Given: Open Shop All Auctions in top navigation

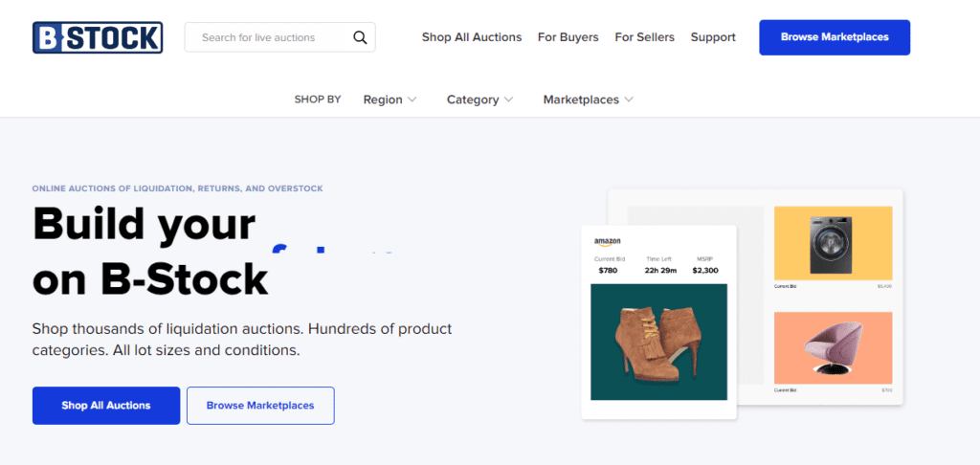Looking at the screenshot, I should pyautogui.click(x=472, y=37).
